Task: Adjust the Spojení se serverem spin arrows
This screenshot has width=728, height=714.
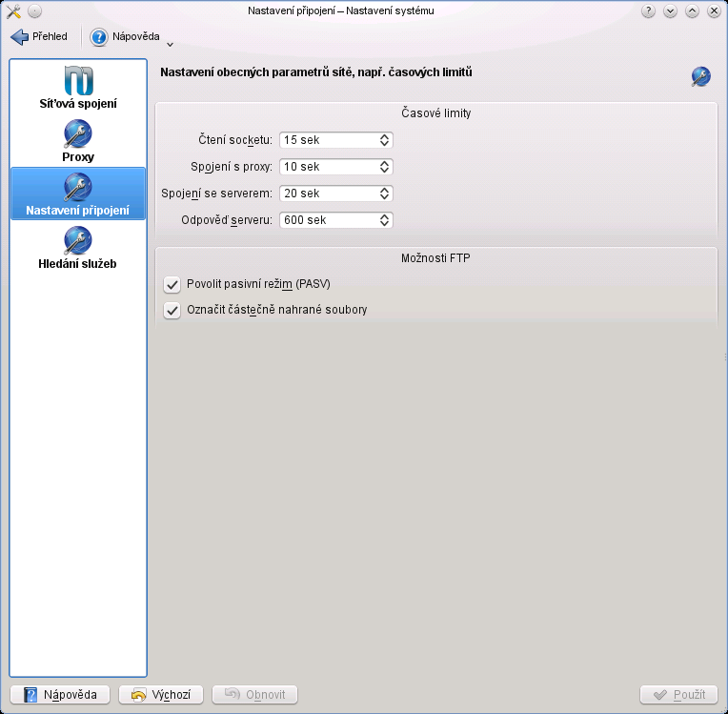Action: coord(384,194)
